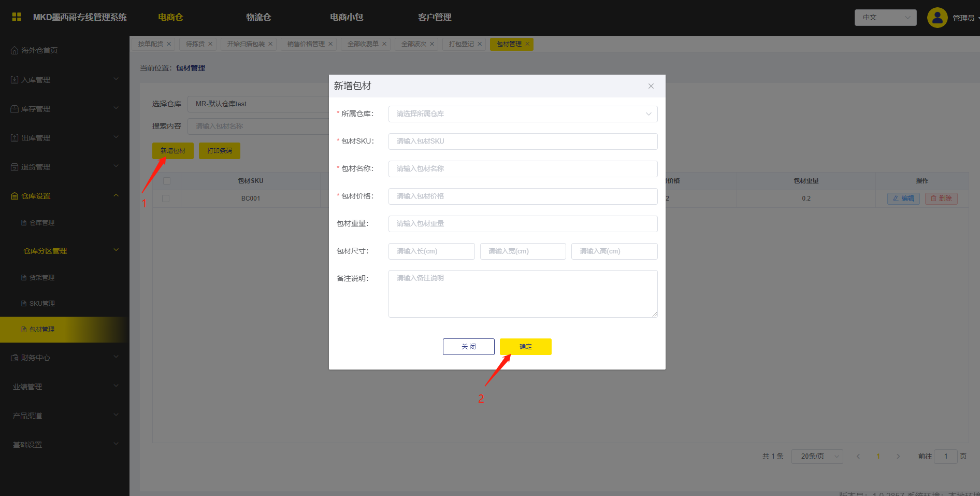Open the 20条/页 page size dropdown
The width and height of the screenshot is (980, 496).
pos(816,456)
